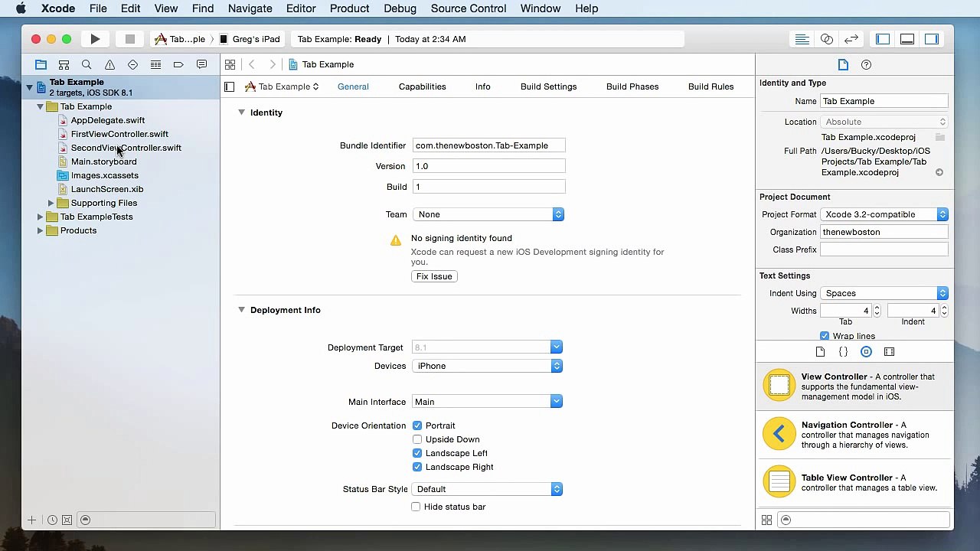Open the Team dropdown
Screen dimensions: 980x551
[488, 214]
